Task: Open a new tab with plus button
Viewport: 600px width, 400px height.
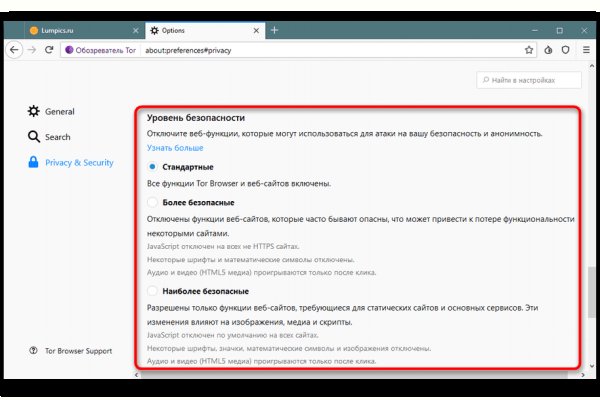Action: [x=274, y=30]
